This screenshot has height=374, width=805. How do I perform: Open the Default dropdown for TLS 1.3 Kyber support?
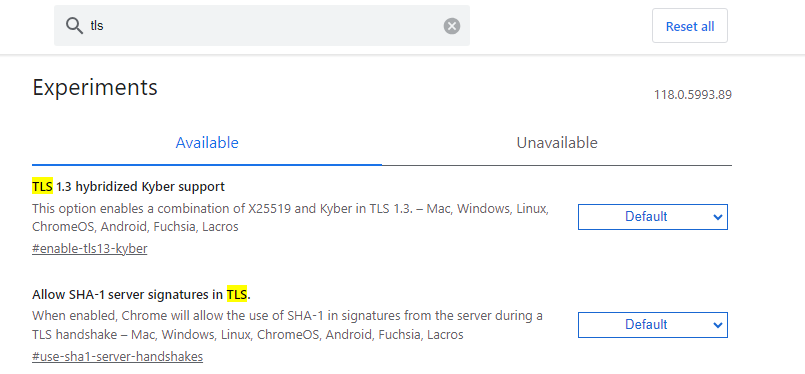point(653,217)
